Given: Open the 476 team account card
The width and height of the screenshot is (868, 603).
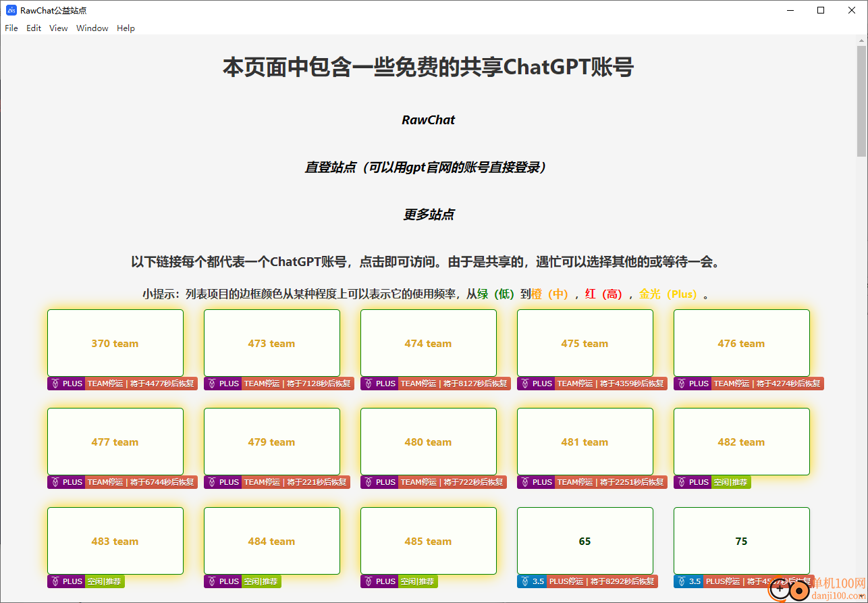Looking at the screenshot, I should point(742,343).
